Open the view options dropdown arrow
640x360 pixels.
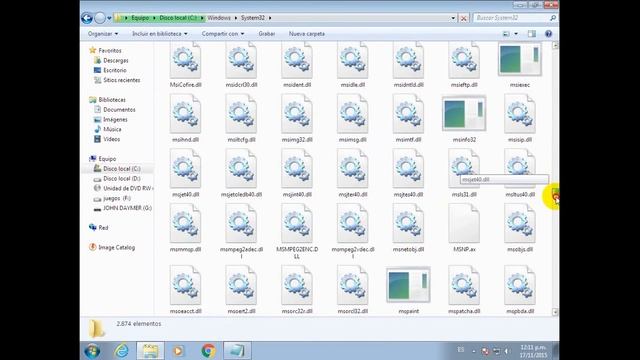(x=516, y=34)
